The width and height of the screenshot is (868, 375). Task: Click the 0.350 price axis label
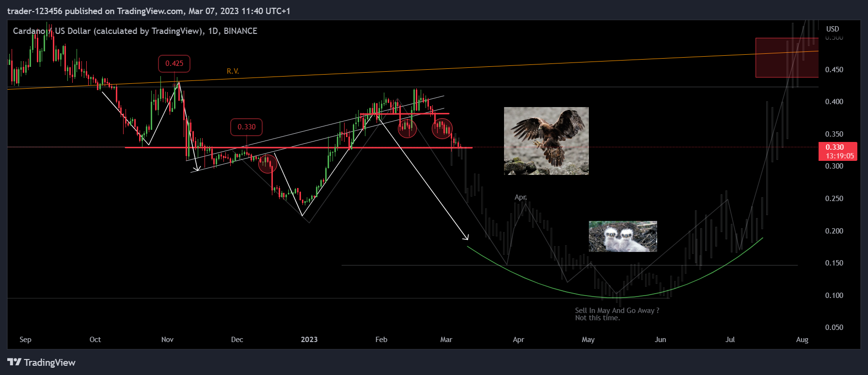(834, 134)
